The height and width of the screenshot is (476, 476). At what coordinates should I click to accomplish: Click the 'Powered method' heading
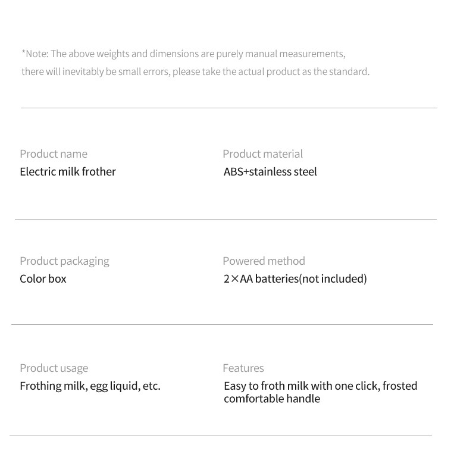tap(264, 261)
